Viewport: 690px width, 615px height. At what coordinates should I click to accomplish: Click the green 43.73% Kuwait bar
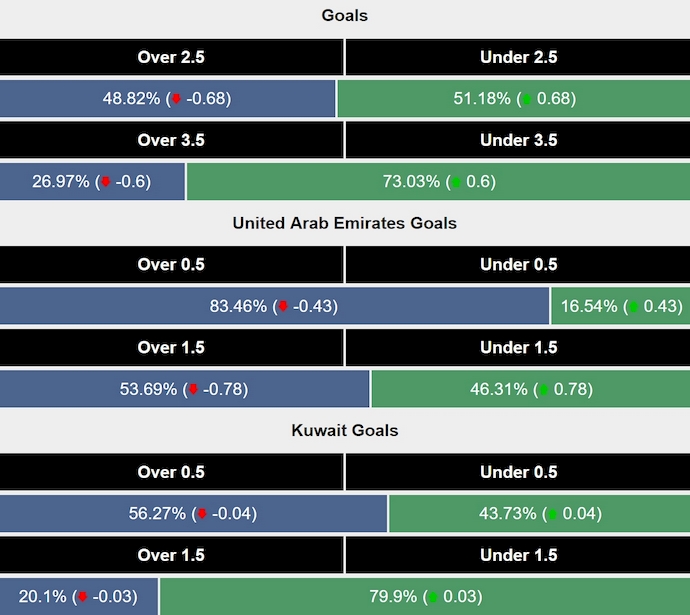[539, 514]
